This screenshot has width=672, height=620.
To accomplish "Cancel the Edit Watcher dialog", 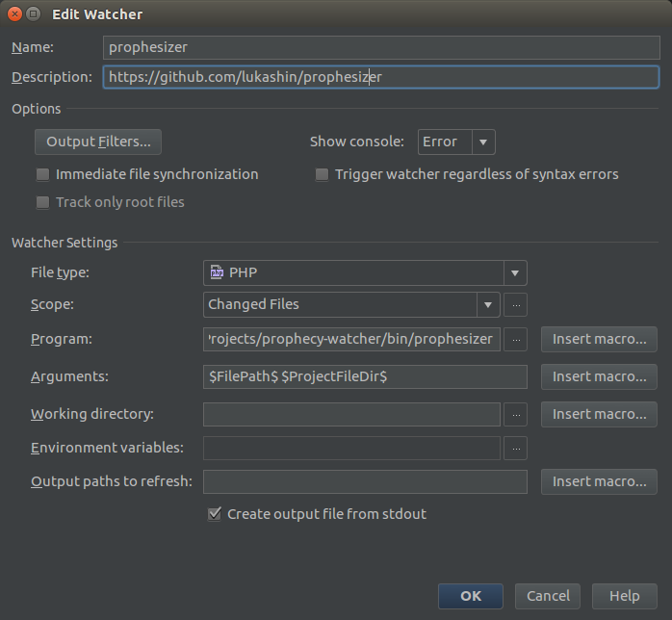I will (x=548, y=596).
